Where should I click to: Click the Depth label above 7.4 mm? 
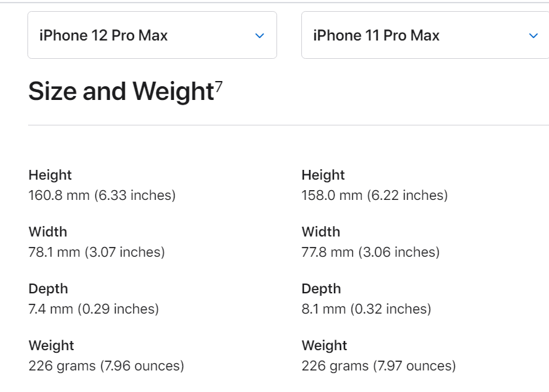(48, 289)
